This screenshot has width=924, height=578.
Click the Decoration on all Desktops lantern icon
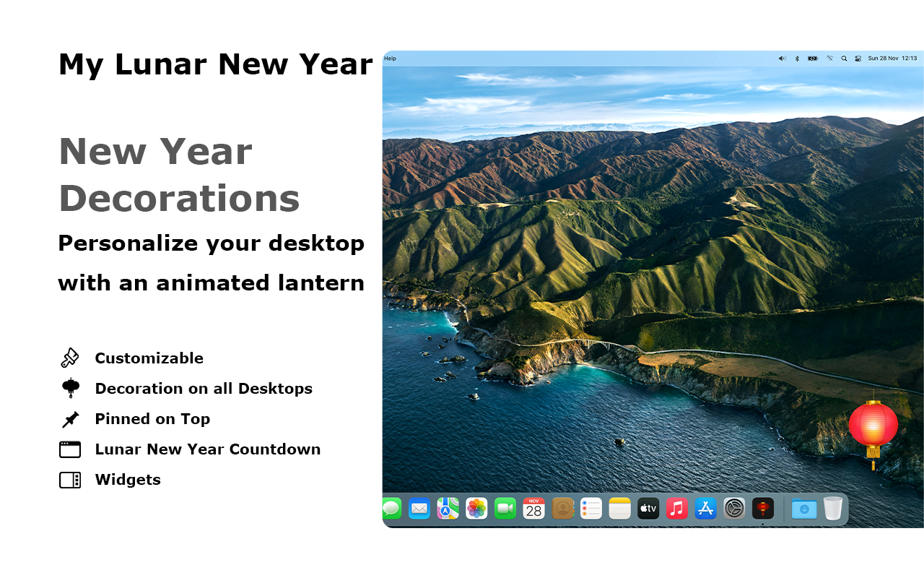point(69,387)
